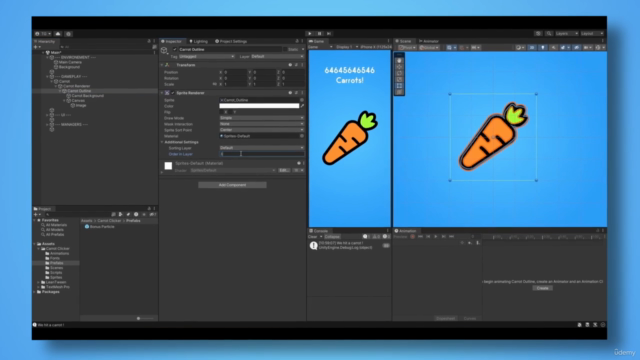The image size is (640, 360).
Task: Click the Add Component button
Action: [x=232, y=185]
